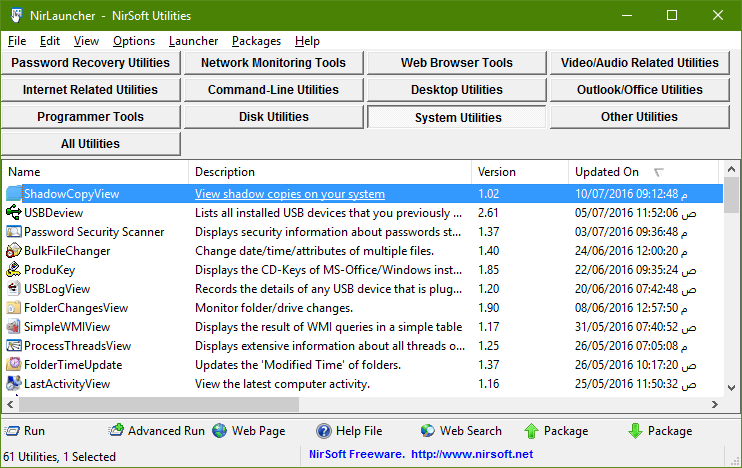Open the nirsoft.net link in status bar
Viewport: 742px width, 468px height.
(472, 454)
